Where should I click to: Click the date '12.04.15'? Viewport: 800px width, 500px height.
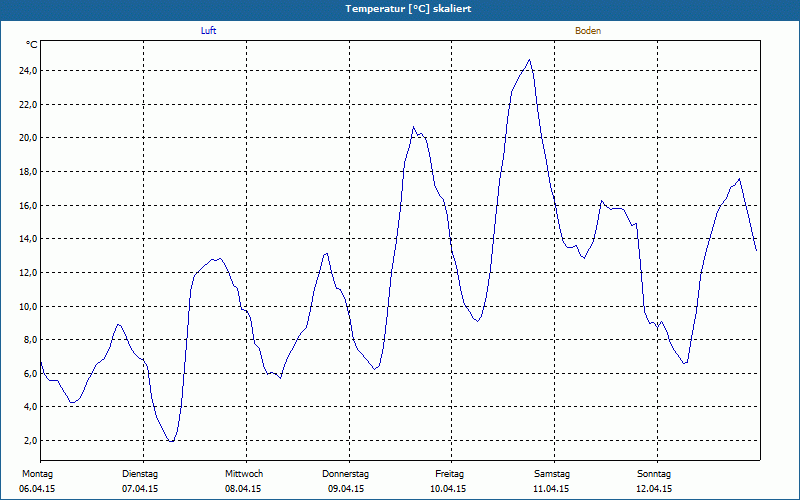click(x=654, y=489)
